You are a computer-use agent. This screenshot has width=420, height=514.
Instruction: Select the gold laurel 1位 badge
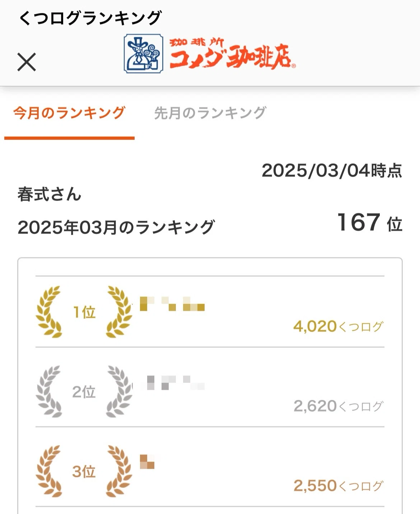[x=84, y=312]
